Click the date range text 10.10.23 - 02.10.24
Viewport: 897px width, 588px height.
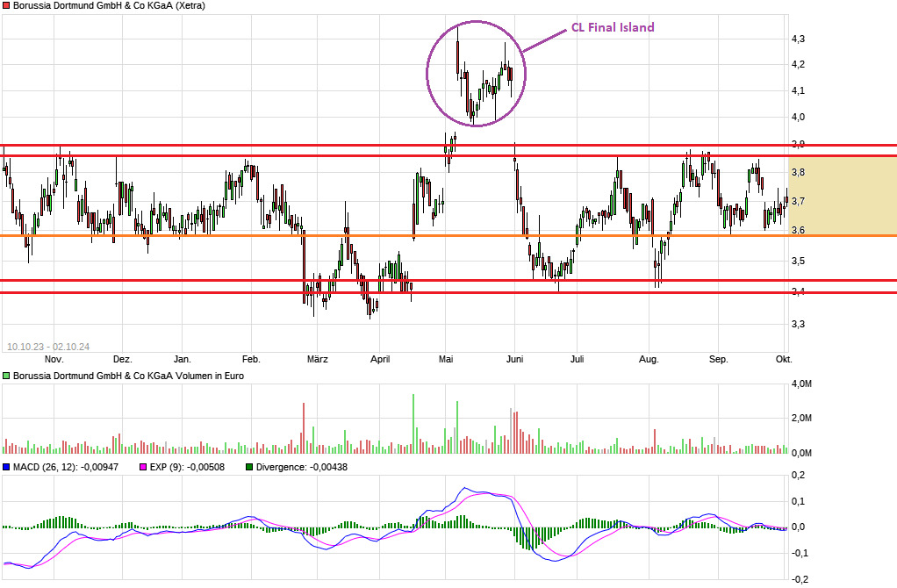(48, 347)
